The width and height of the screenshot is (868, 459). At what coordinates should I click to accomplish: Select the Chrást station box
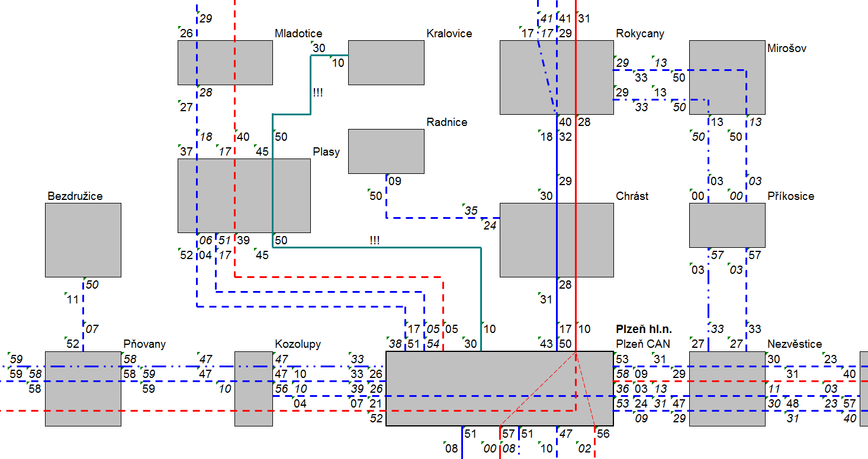[557, 240]
